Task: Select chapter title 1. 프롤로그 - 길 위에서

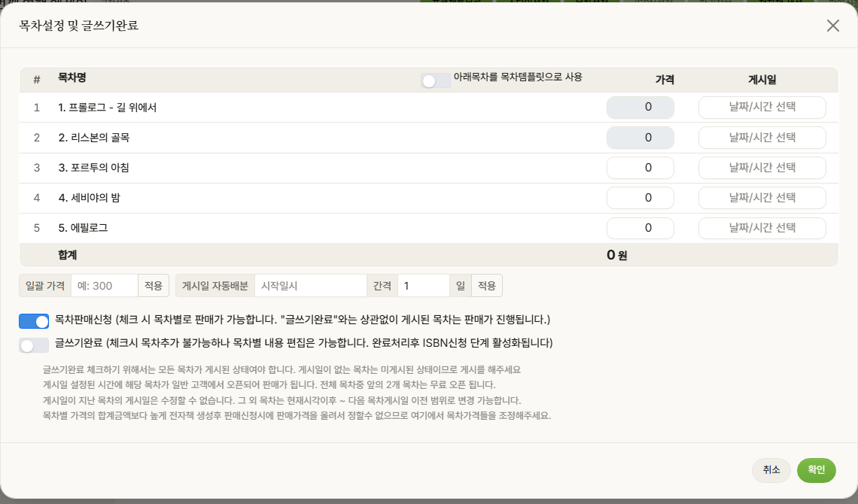Action: pyautogui.click(x=107, y=108)
